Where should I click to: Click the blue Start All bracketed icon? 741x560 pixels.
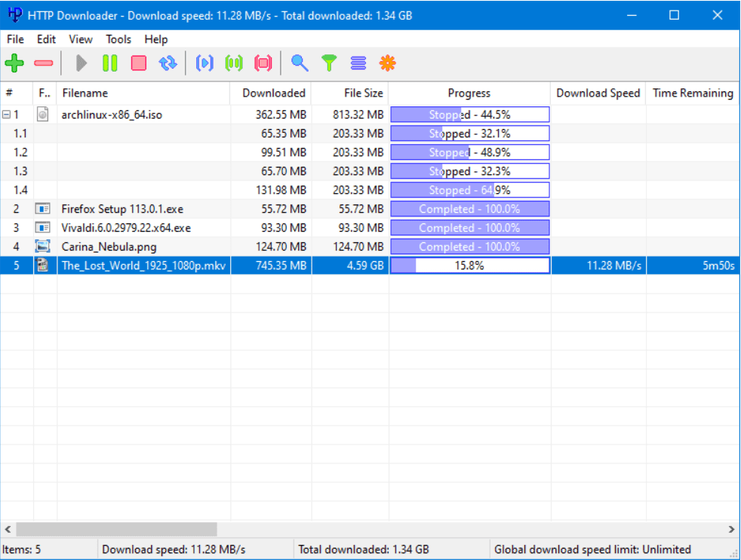click(204, 63)
